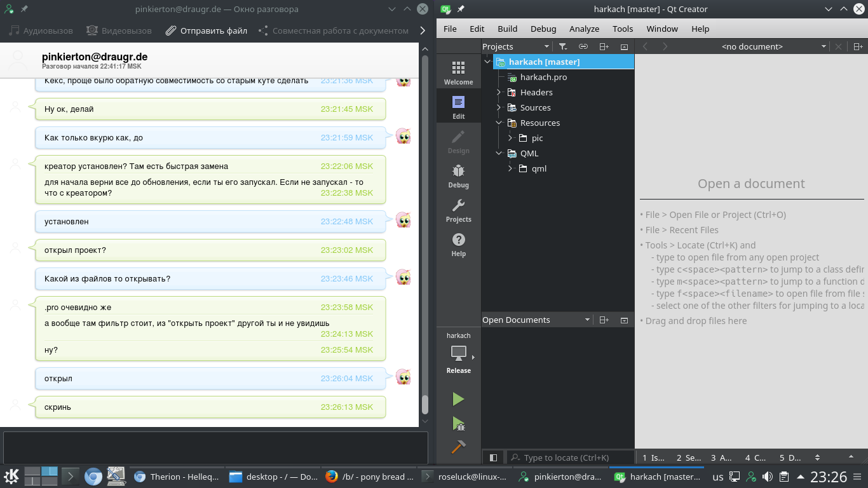Toggle the left sidebar visibility
Viewport: 868px width, 488px height.
pos(493,457)
